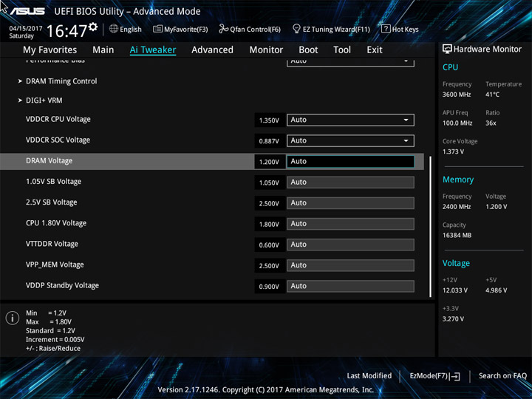Click the 1.05V SB Voltage field

coord(350,183)
